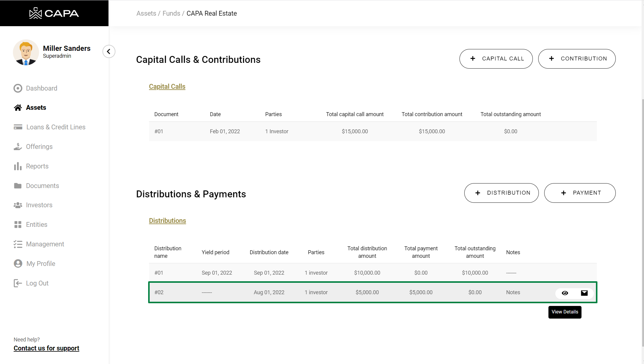Click the eye icon on distribution #02
This screenshot has width=644, height=364.
[x=565, y=293]
